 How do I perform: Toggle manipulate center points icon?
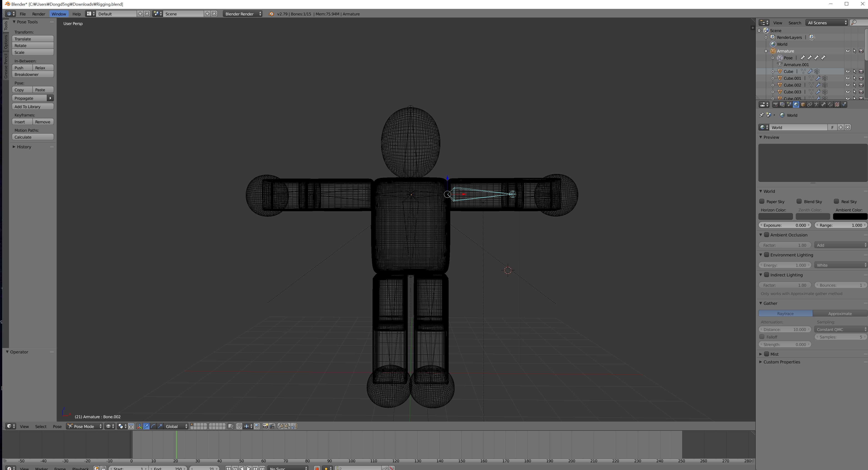[131, 426]
